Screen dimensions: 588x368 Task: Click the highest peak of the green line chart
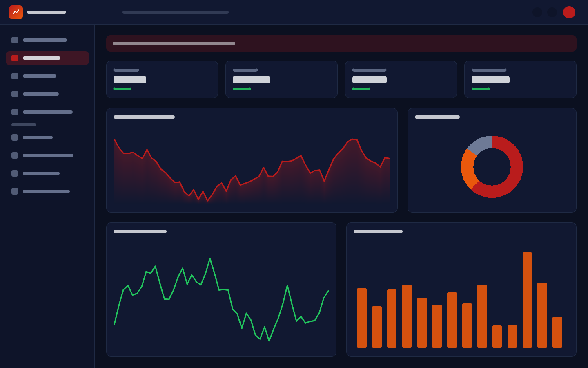[210, 258]
